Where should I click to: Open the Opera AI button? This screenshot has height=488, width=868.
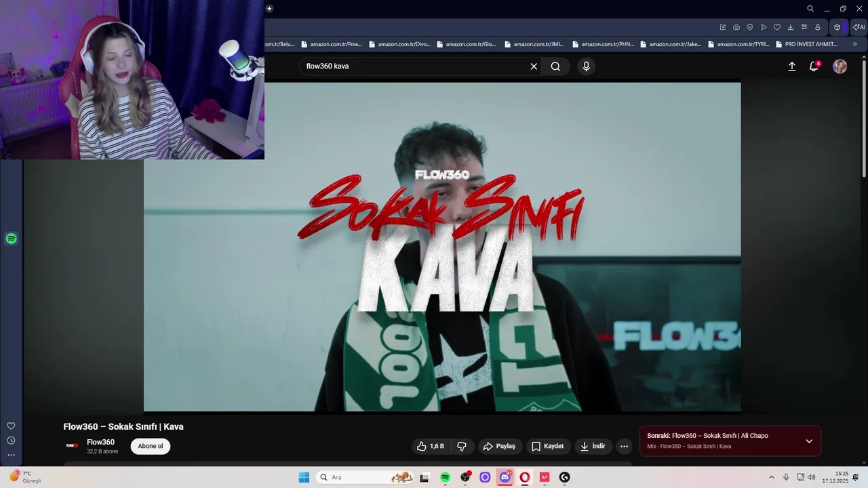859,27
